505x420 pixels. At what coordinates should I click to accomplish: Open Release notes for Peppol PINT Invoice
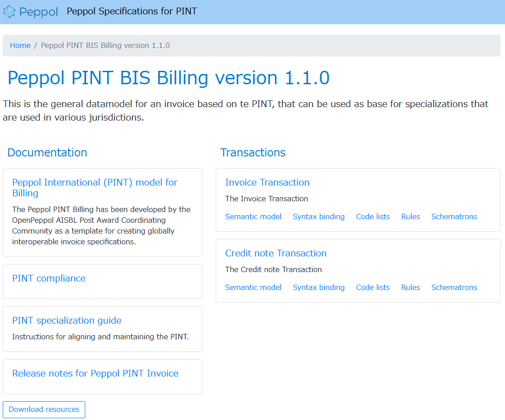pyautogui.click(x=96, y=373)
